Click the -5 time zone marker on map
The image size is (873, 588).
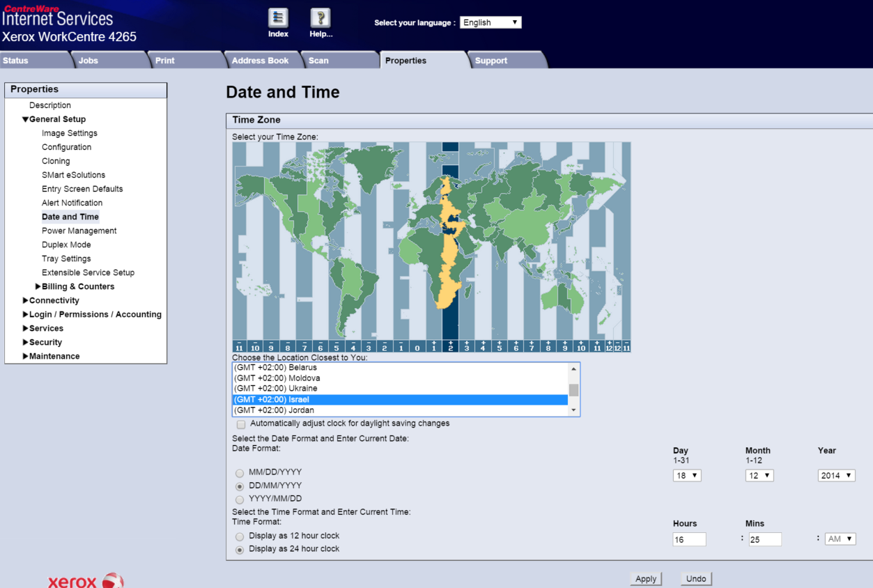tap(337, 346)
